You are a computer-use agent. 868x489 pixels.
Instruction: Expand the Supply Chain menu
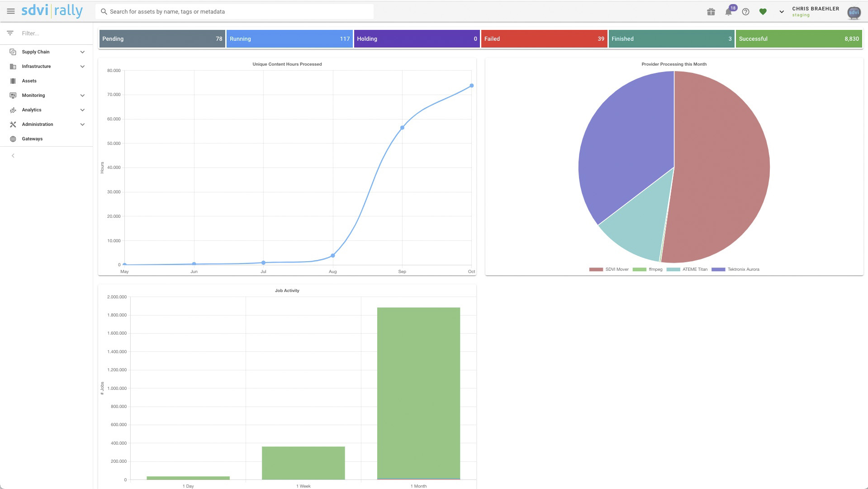pyautogui.click(x=35, y=52)
